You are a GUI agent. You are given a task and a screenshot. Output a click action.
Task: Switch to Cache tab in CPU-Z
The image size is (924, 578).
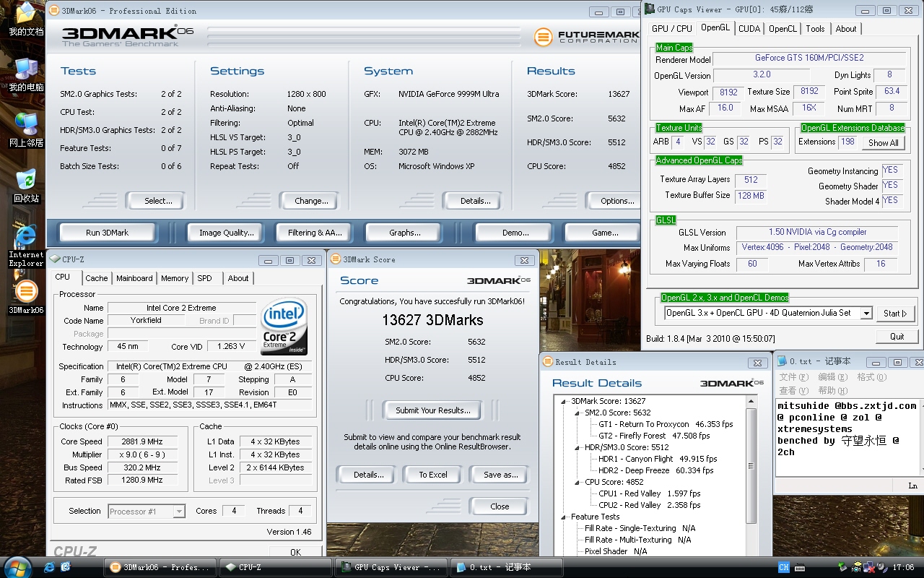pos(96,278)
